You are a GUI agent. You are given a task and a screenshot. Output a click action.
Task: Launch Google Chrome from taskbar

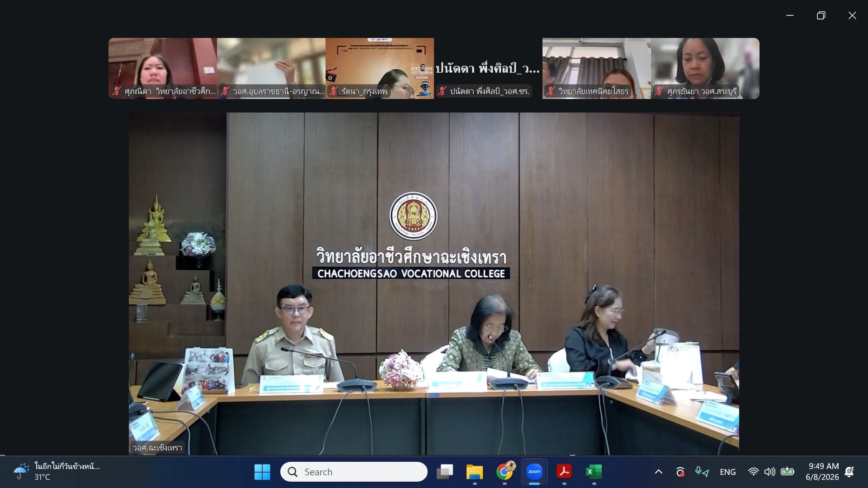coord(504,472)
